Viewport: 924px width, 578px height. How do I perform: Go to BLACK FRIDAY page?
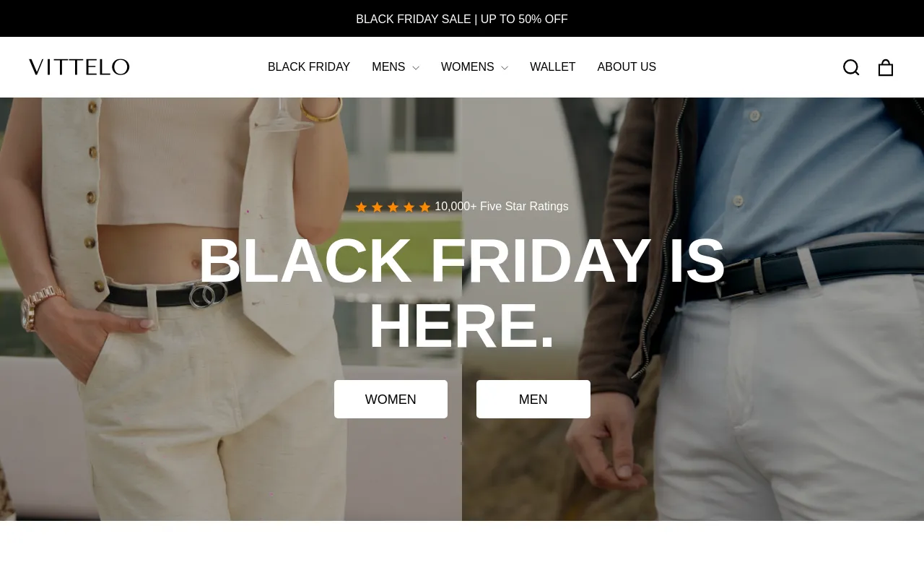tap(309, 67)
